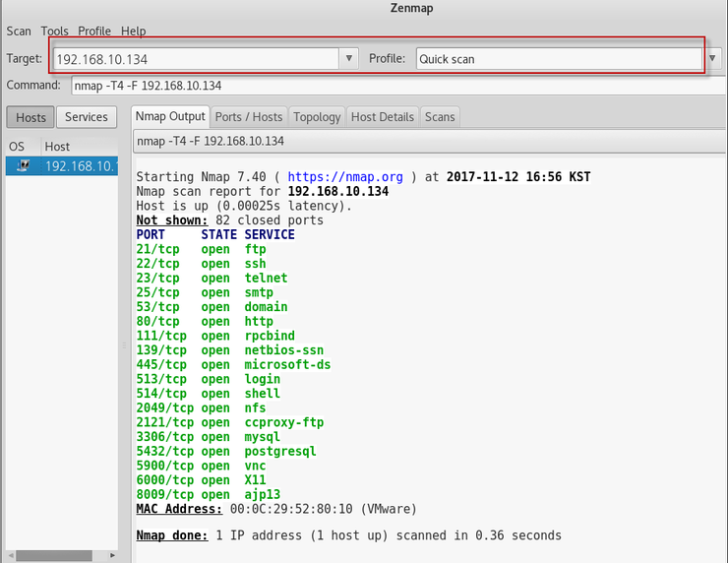Click the MAC Address line in output
This screenshot has height=563, width=728.
point(276,509)
